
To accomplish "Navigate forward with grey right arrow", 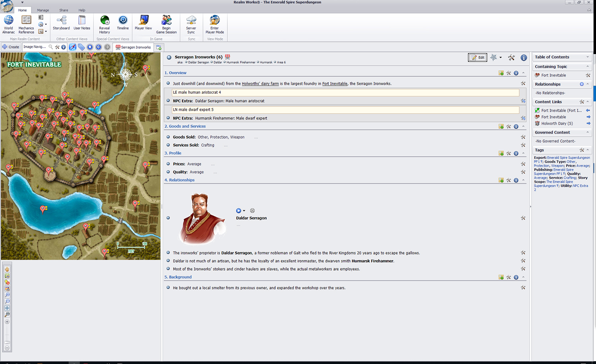I will [107, 47].
